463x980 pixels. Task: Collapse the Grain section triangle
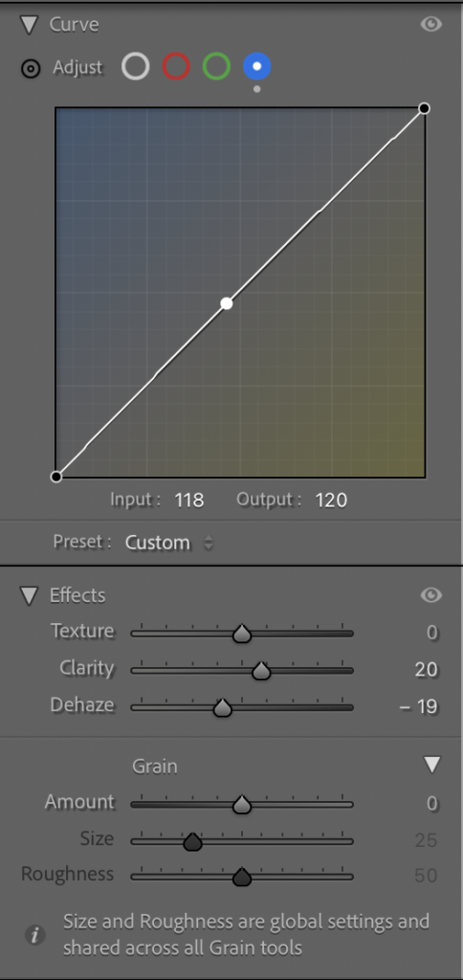[x=432, y=765]
